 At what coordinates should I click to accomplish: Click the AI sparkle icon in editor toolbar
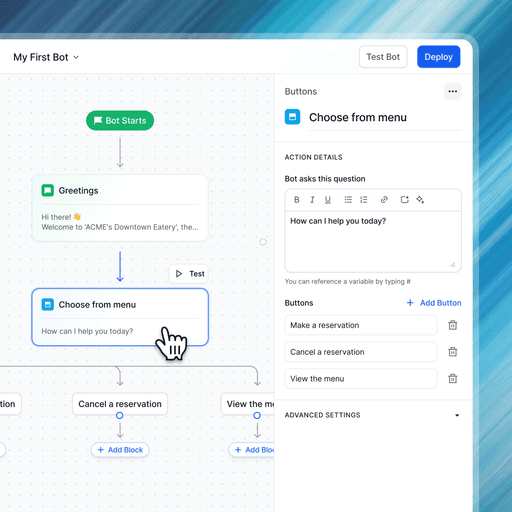pos(420,200)
